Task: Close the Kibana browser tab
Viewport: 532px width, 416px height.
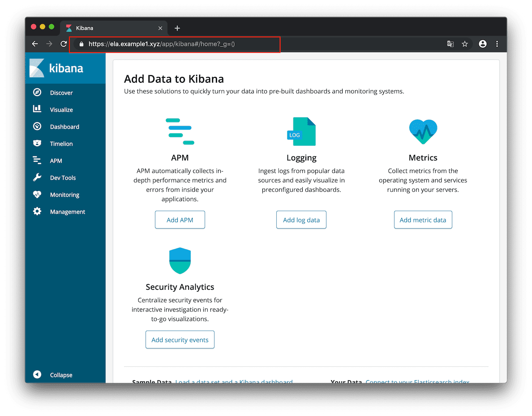Action: [160, 28]
